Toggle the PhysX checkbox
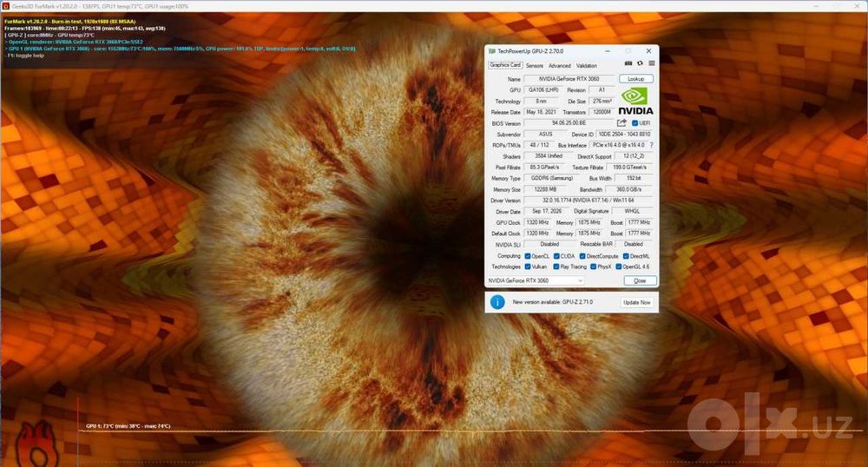This screenshot has width=868, height=467. (594, 266)
